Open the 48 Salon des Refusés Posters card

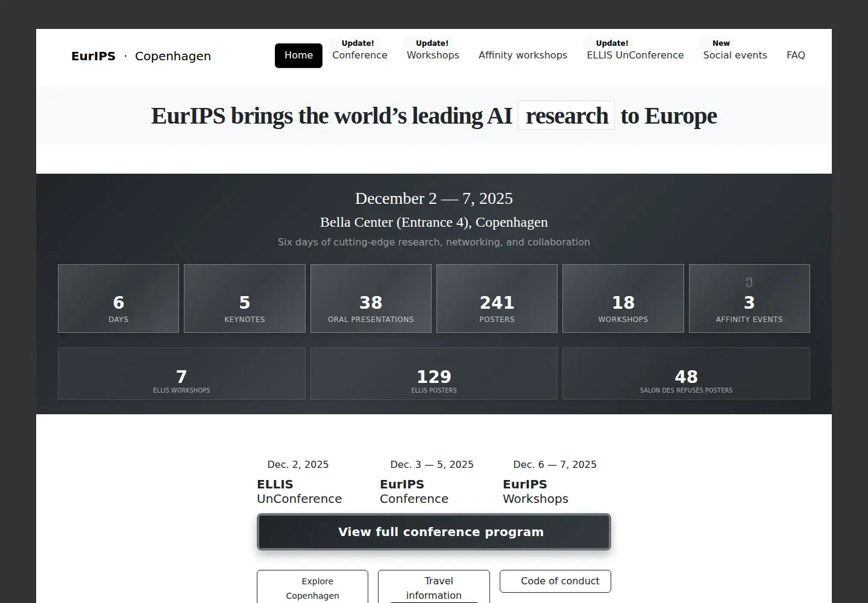686,373
